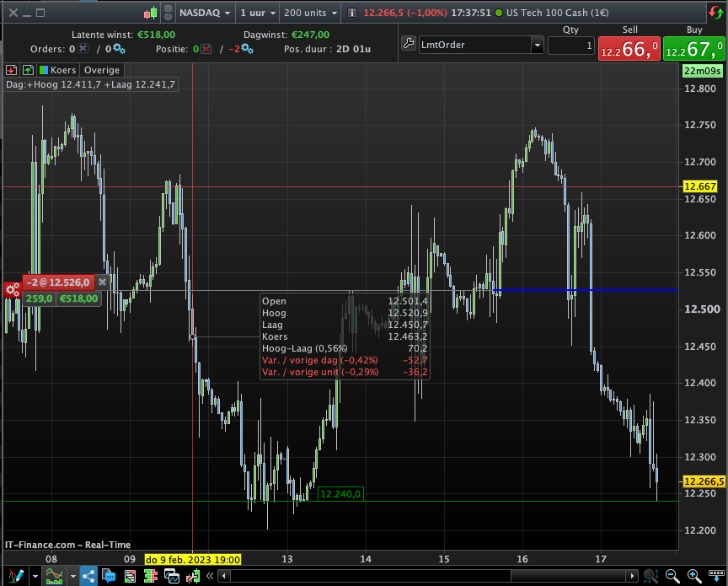The height and width of the screenshot is (586, 728).
Task: Click the Dag Hoog Laag info label
Action: 90,84
